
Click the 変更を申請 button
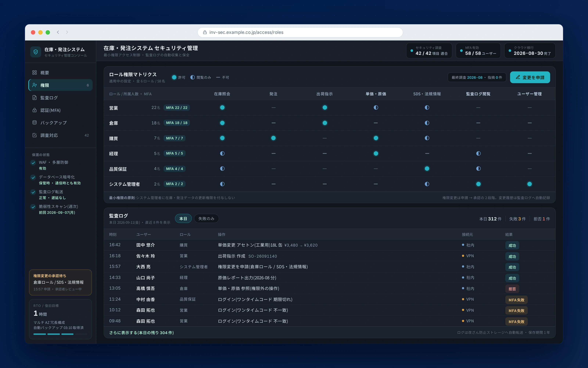point(530,77)
